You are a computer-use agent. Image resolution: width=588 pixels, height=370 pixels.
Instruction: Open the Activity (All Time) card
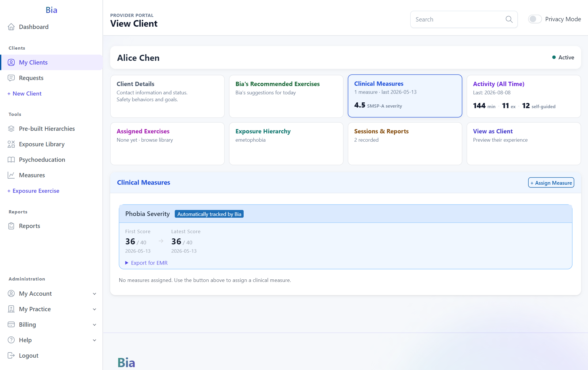coord(524,96)
